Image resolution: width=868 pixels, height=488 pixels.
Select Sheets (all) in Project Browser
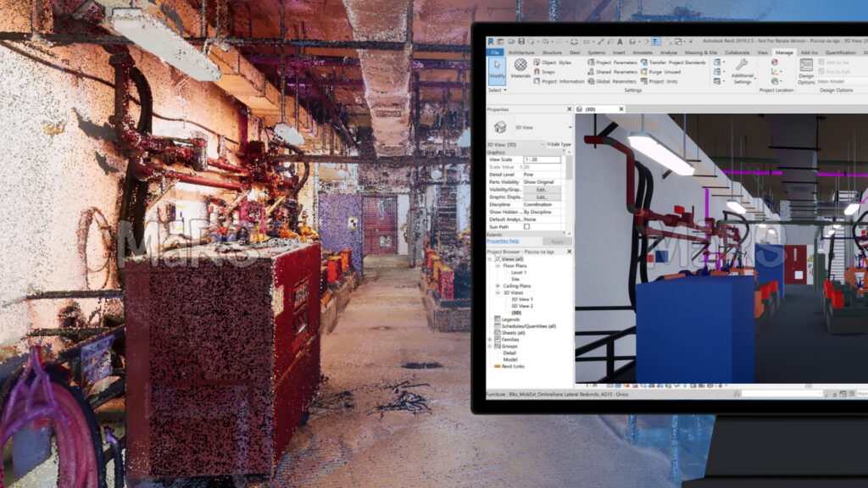(513, 333)
